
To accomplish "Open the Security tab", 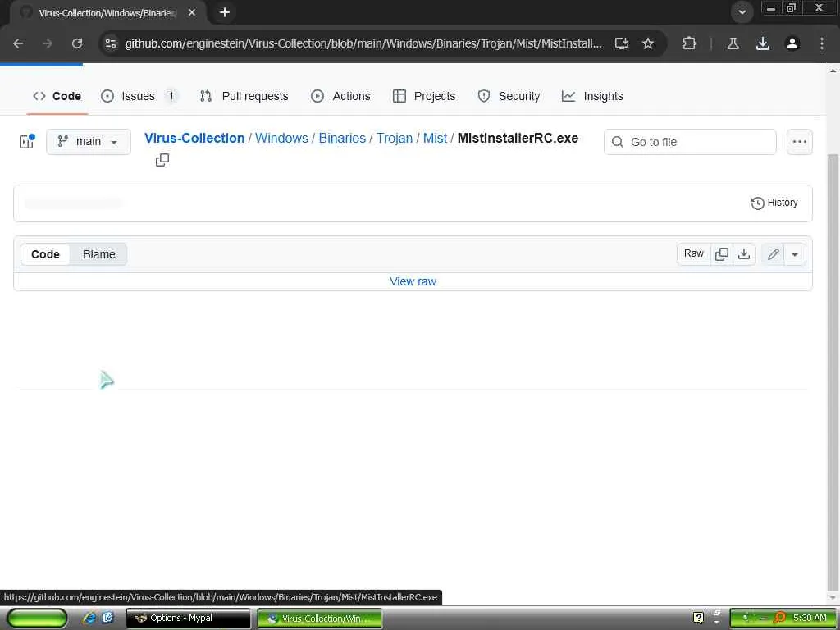I will click(509, 97).
